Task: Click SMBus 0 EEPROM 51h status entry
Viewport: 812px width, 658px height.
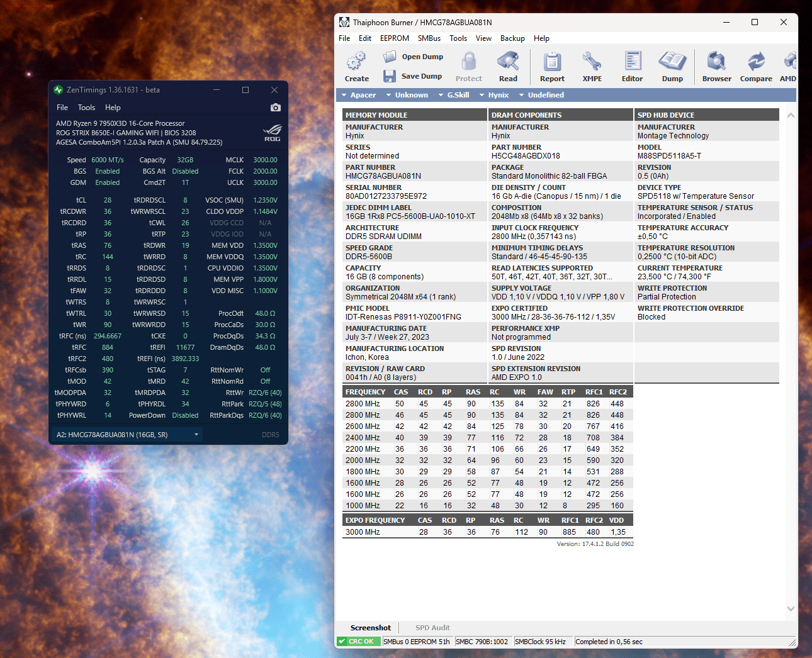Action: pos(417,642)
